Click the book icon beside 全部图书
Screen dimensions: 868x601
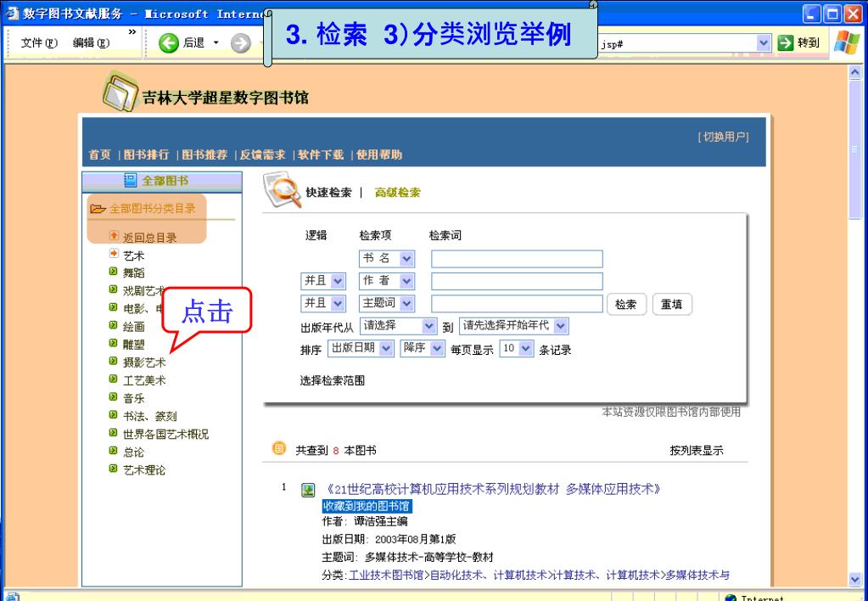(x=130, y=180)
